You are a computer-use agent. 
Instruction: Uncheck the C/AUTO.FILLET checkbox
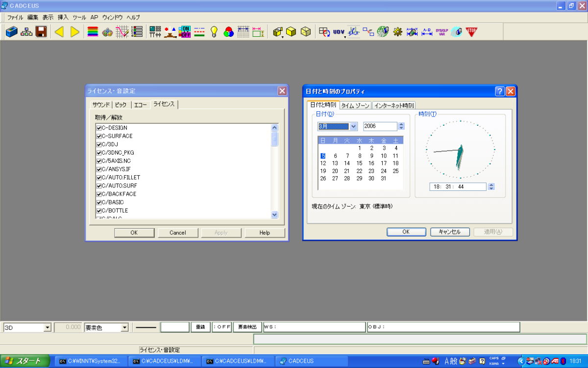coord(99,178)
